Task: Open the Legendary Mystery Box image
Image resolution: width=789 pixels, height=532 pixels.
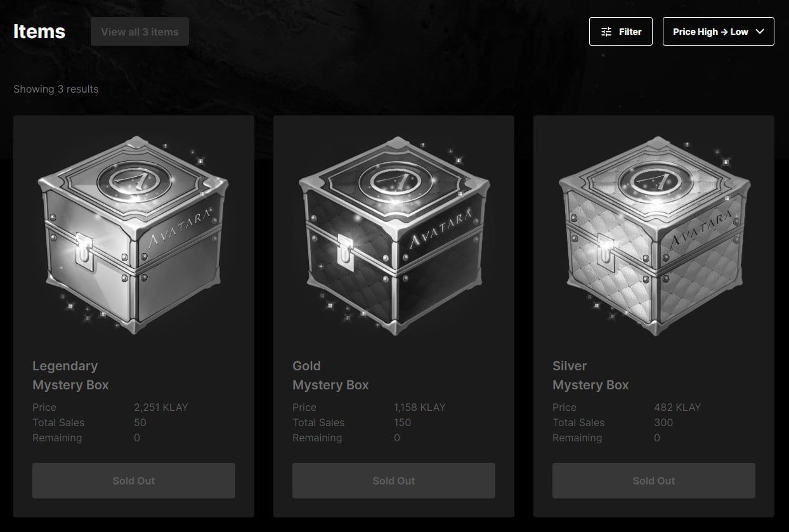Action: tap(134, 235)
